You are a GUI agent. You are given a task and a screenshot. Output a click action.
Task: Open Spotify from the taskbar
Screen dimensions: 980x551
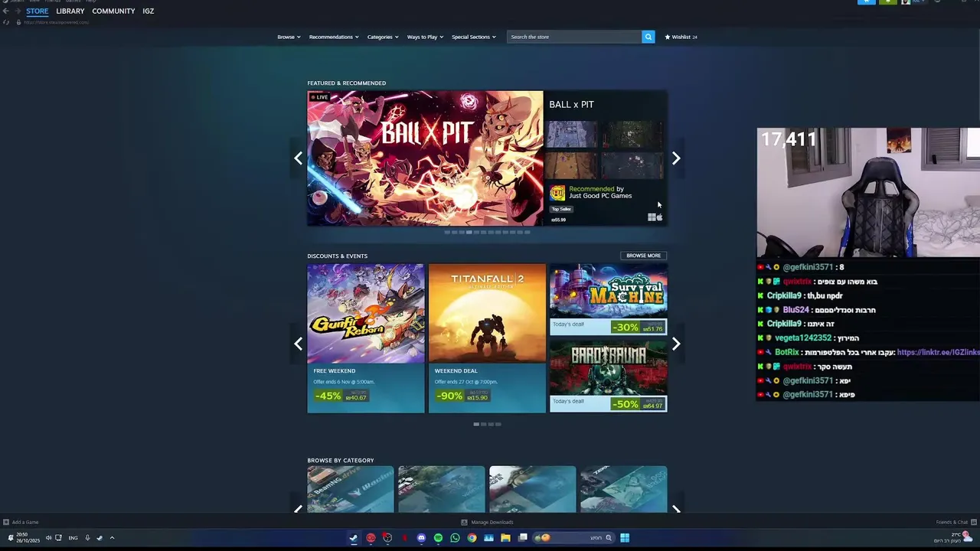[x=438, y=538]
